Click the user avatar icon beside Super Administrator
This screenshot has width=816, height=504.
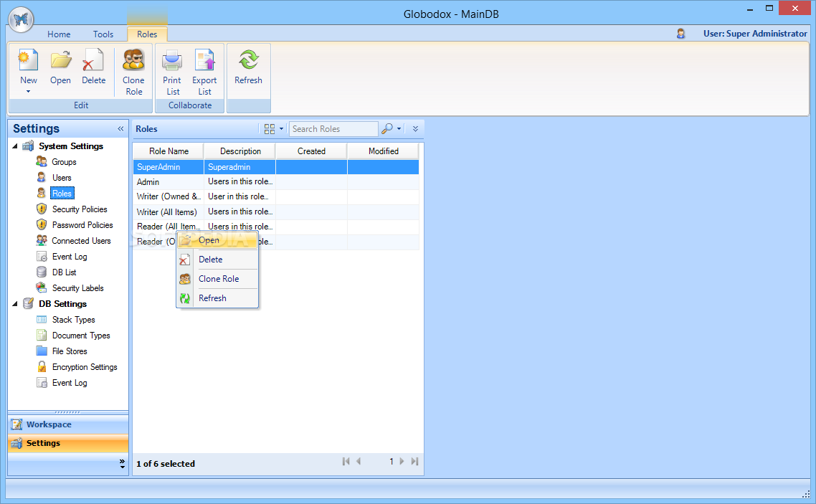tap(680, 34)
